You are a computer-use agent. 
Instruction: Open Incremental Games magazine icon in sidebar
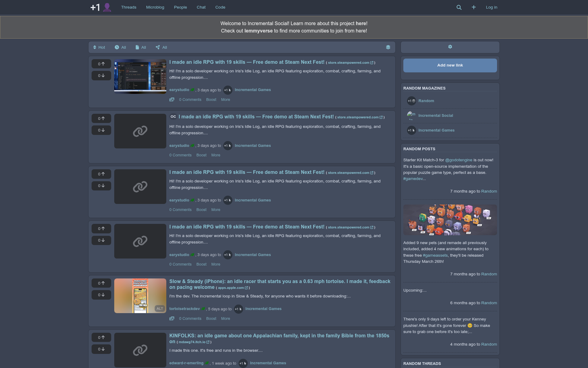411,130
